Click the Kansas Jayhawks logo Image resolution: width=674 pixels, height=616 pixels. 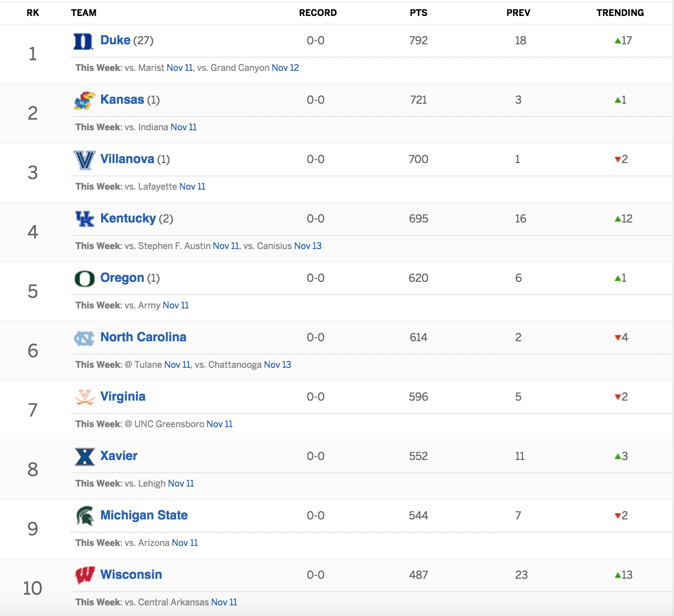pyautogui.click(x=84, y=101)
